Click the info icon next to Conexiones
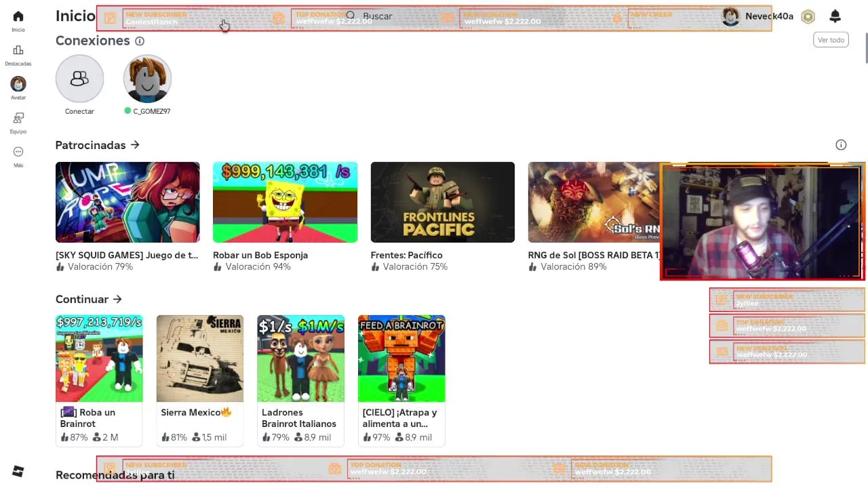The image size is (868, 488). coord(140,41)
